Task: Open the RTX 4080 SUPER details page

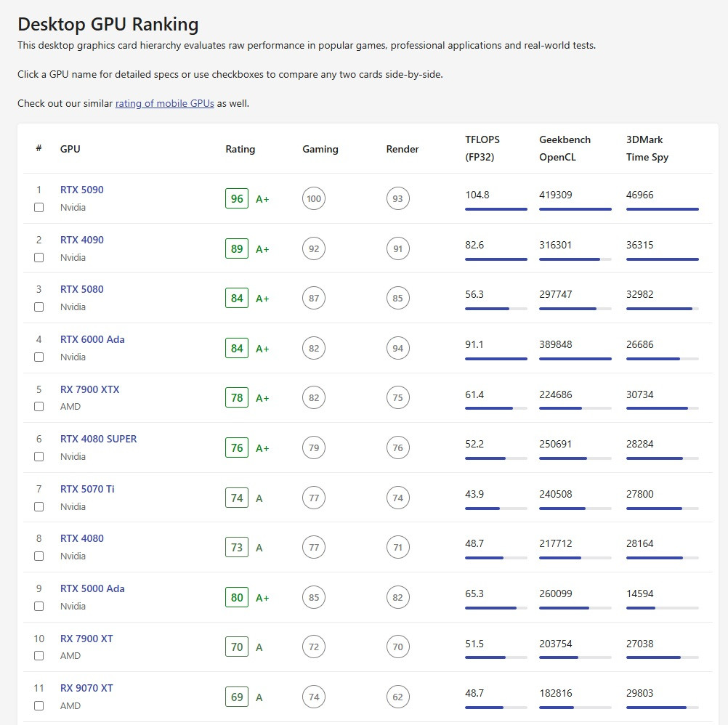Action: point(98,439)
